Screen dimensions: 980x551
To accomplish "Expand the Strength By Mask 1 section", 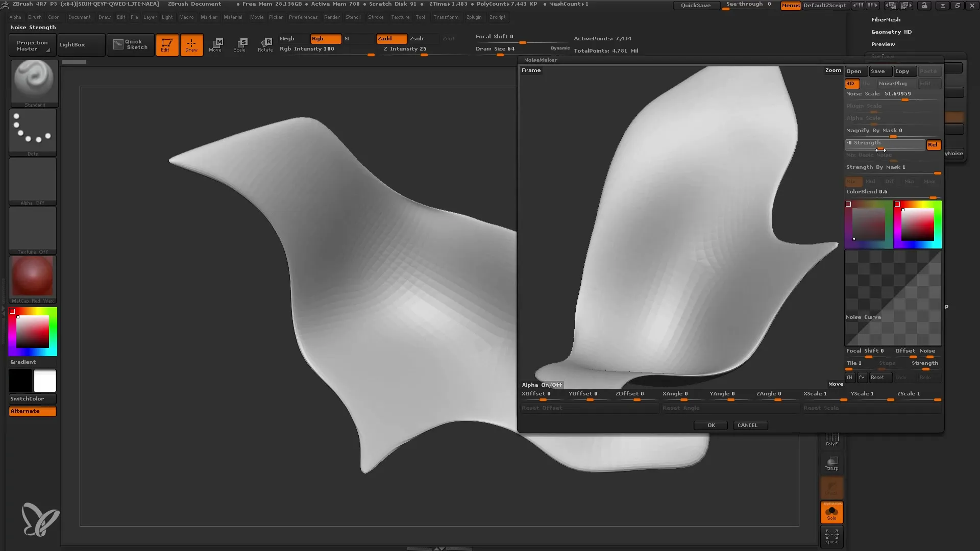I will click(875, 167).
